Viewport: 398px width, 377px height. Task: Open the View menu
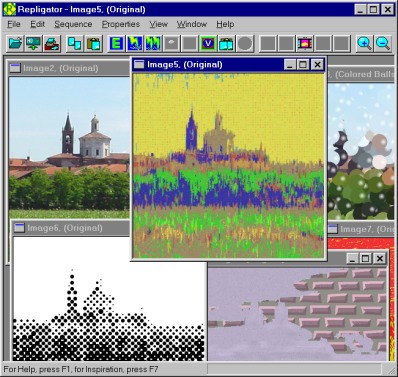point(158,24)
